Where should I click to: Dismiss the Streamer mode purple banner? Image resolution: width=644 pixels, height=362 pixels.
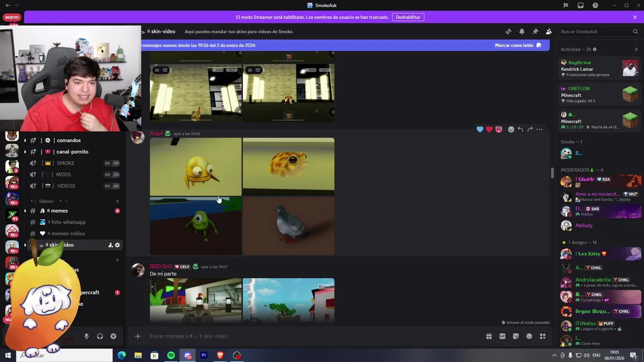(x=635, y=17)
